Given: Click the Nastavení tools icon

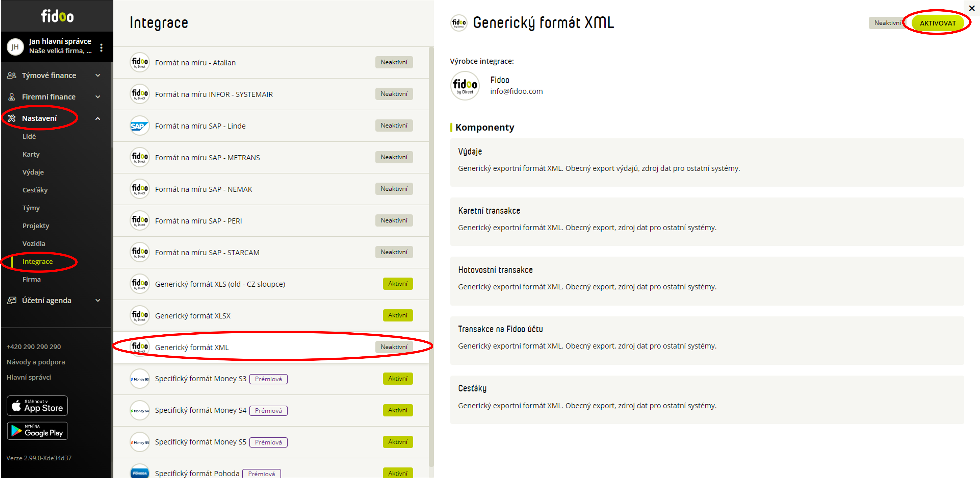Looking at the screenshot, I should click(x=11, y=118).
